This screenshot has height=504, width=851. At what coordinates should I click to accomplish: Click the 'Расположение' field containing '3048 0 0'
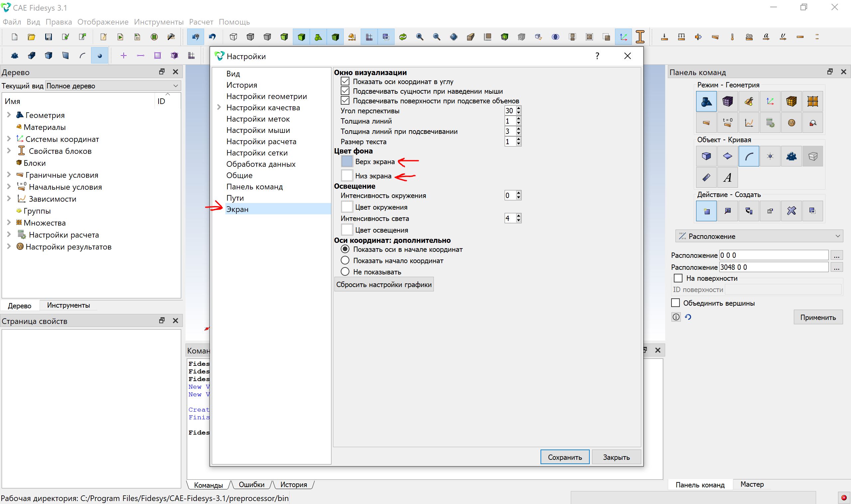(774, 267)
